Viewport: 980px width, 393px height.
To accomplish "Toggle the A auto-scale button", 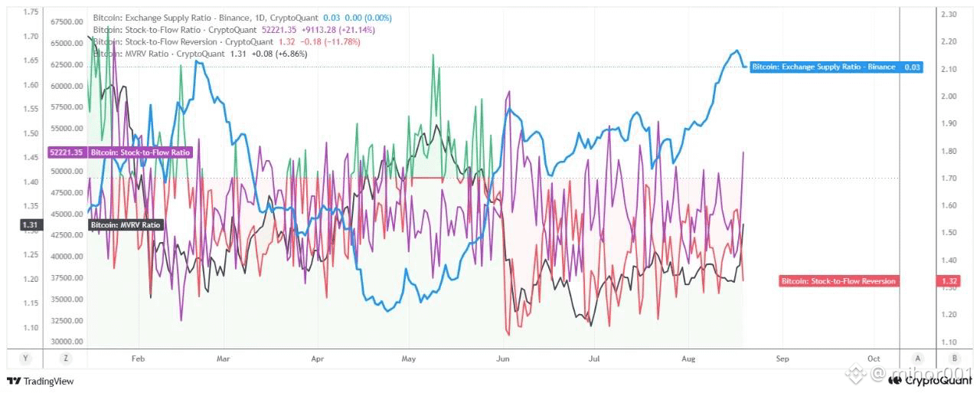I will pyautogui.click(x=917, y=358).
